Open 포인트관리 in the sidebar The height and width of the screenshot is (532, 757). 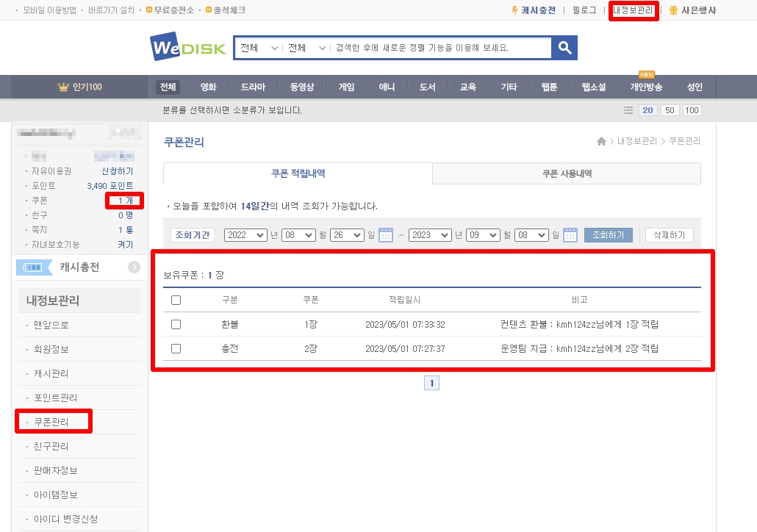click(55, 398)
